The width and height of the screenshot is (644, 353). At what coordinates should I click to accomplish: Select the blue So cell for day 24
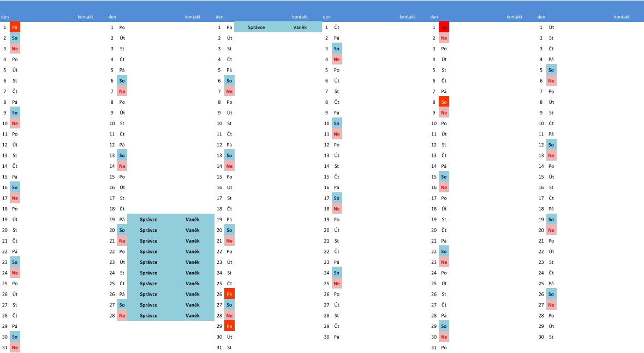pyautogui.click(x=337, y=273)
